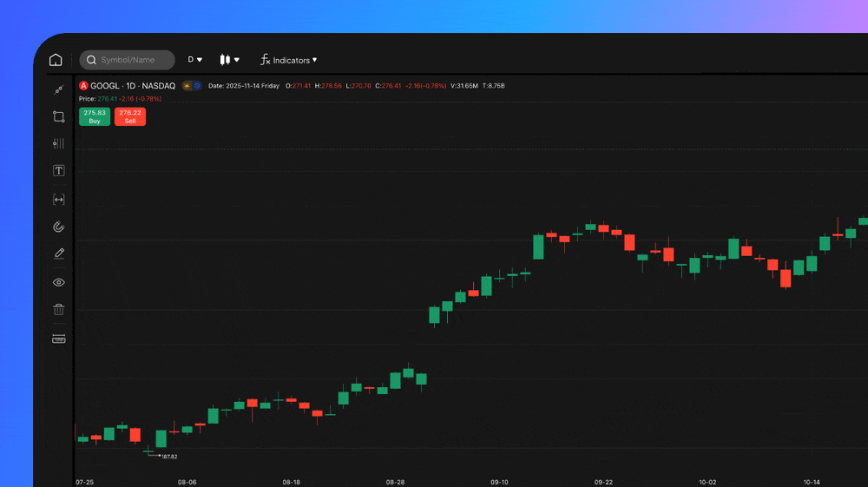The width and height of the screenshot is (868, 487).
Task: Click the 08-28 date axis label
Action: pos(395,482)
